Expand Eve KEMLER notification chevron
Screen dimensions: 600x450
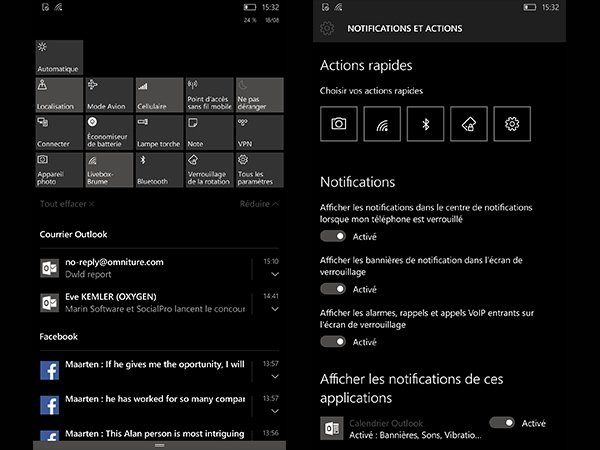tap(275, 309)
